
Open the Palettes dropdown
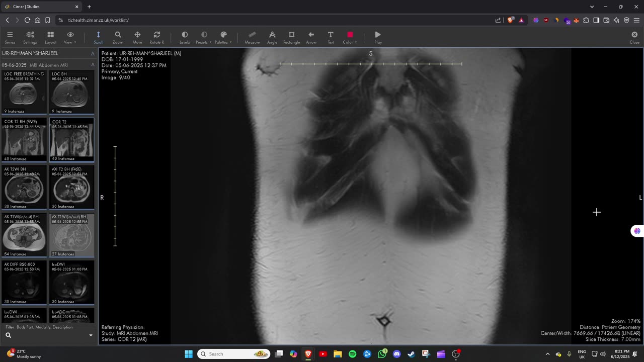(223, 38)
